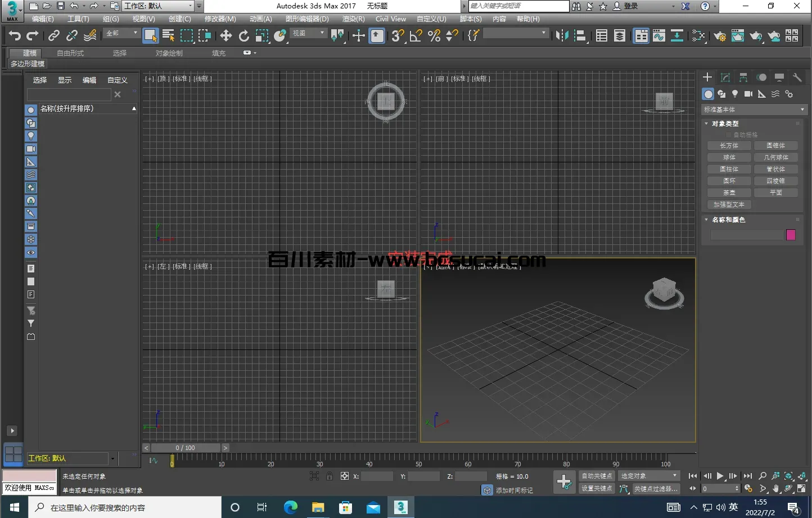
Task: Open the reference coordinate system dropdown 视图
Action: 308,33
